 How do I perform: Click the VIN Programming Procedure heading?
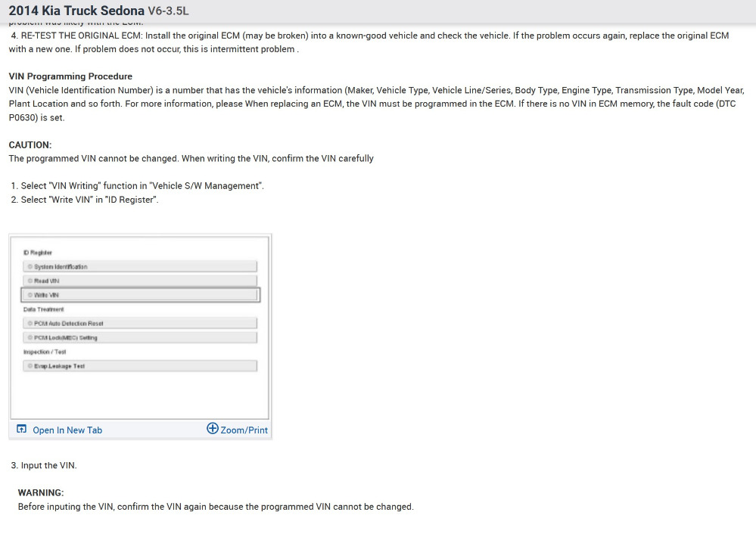click(70, 76)
